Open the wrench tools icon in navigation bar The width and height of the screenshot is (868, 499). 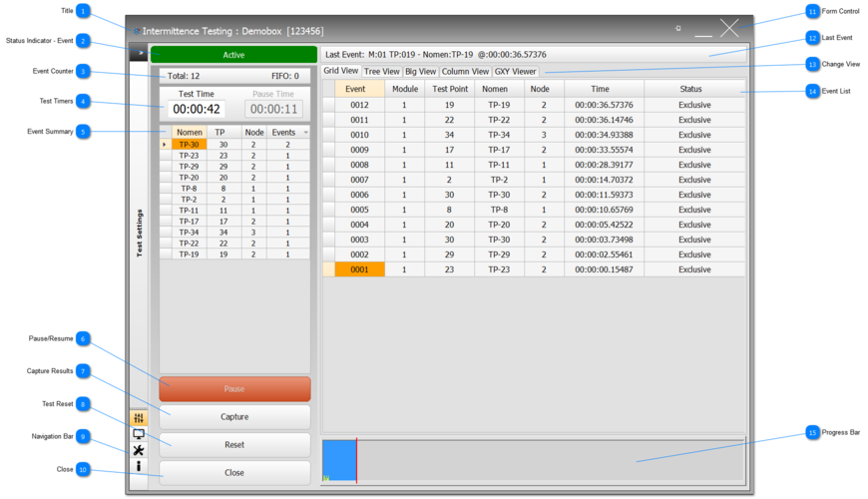point(138,450)
